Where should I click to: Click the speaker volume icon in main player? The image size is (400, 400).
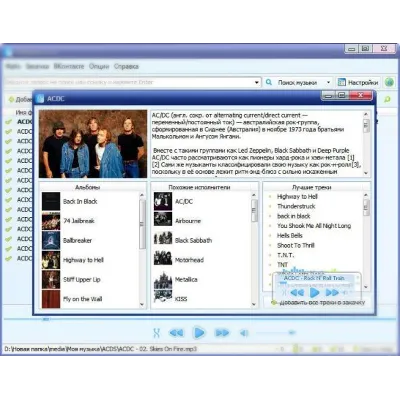click(x=244, y=333)
